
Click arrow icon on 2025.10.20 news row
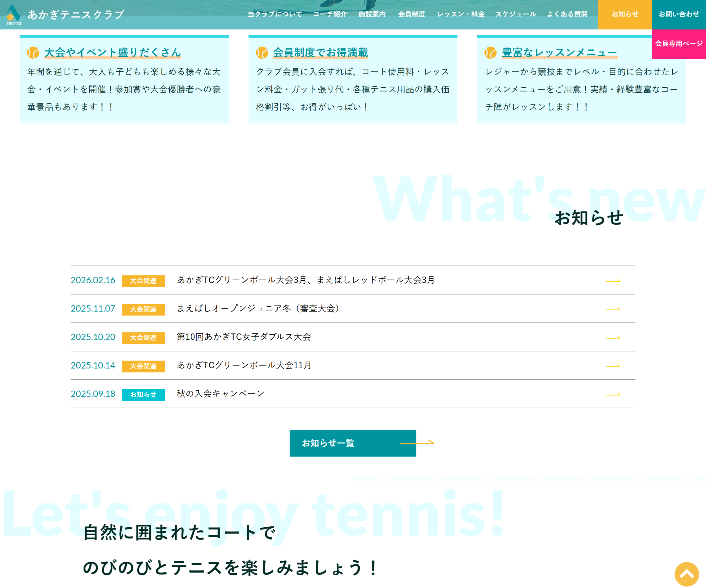tap(613, 337)
